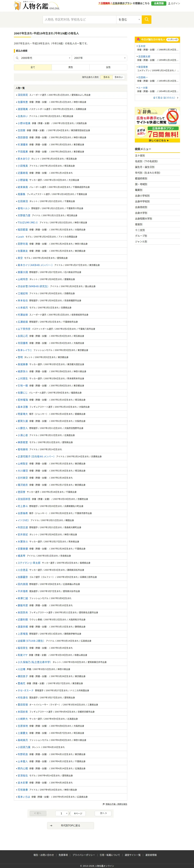Open ホセ・オスーナ entry
Image resolution: width=194 pixels, height=868 pixels.
[26, 690]
